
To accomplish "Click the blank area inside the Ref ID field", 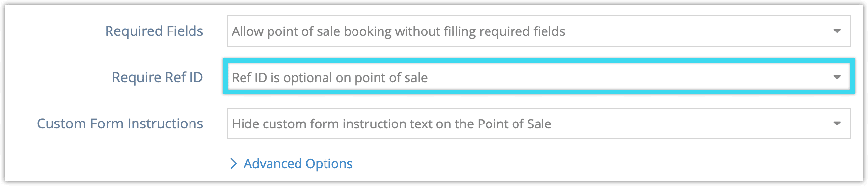I will (628, 77).
